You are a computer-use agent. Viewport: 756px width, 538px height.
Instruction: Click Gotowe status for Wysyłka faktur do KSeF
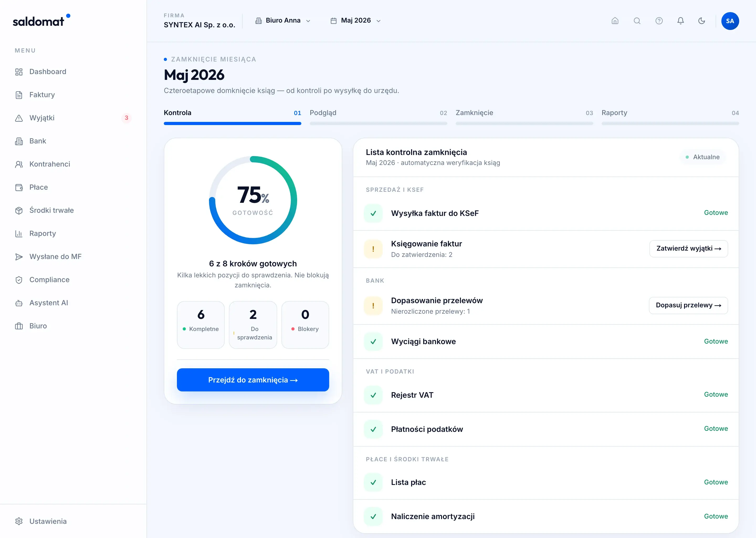[x=716, y=213]
